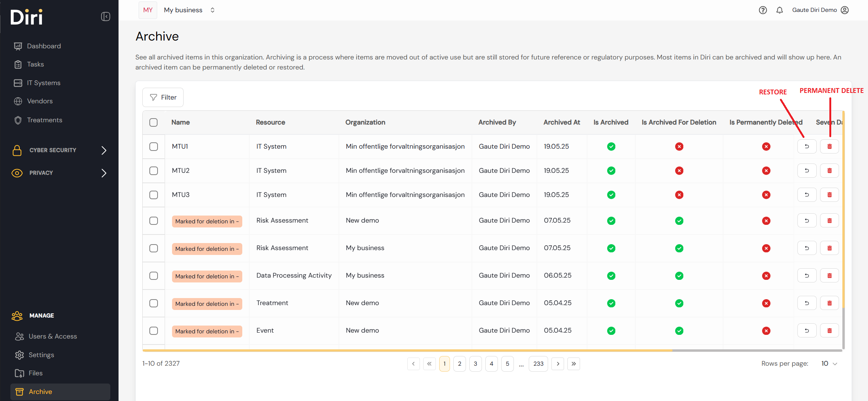Select the My business Risk Assessment checkbox
Viewport: 868px width, 401px height.
coord(153,248)
